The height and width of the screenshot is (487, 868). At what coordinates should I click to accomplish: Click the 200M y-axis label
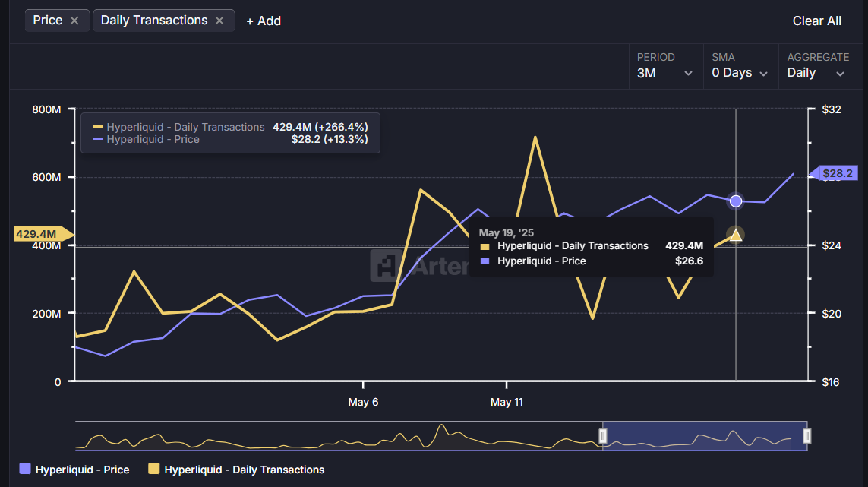[46, 314]
